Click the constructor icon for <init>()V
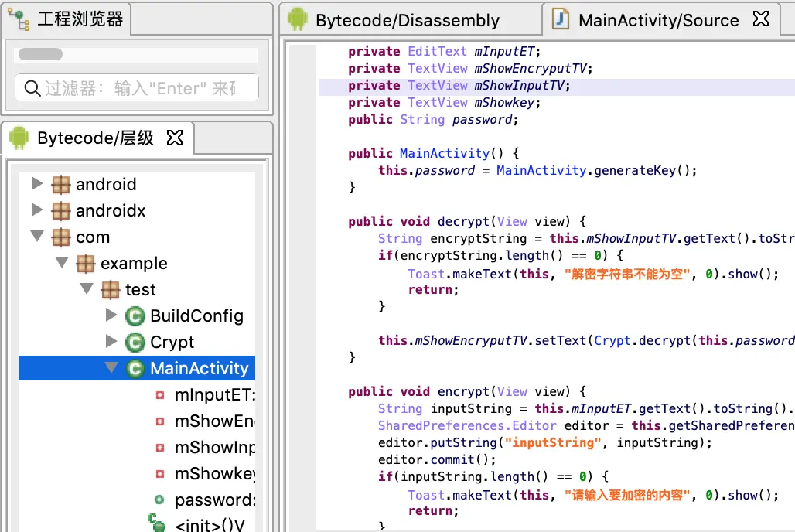Viewport: 795px width, 532px height. 157,524
